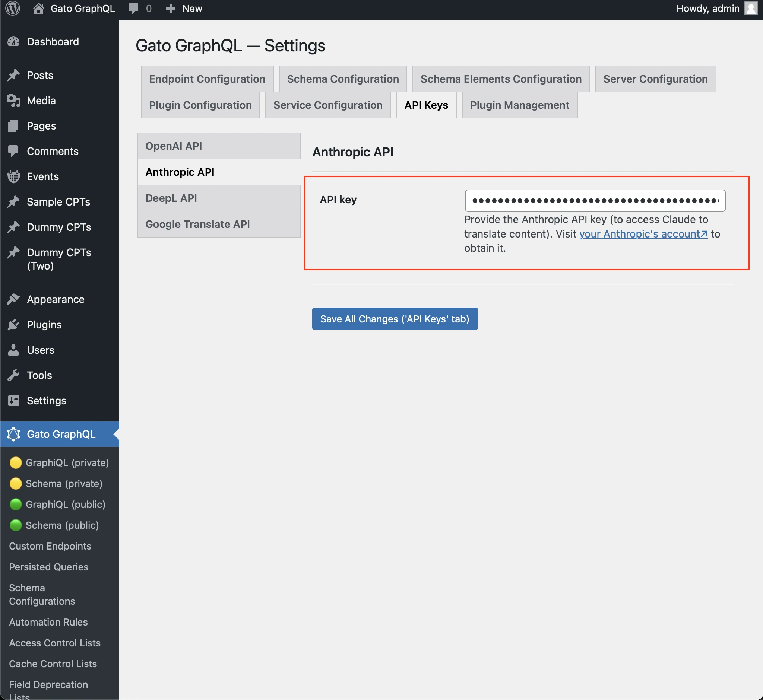Click the Gato GraphQL logo icon in sidebar
This screenshot has width=763, height=700.
[14, 434]
